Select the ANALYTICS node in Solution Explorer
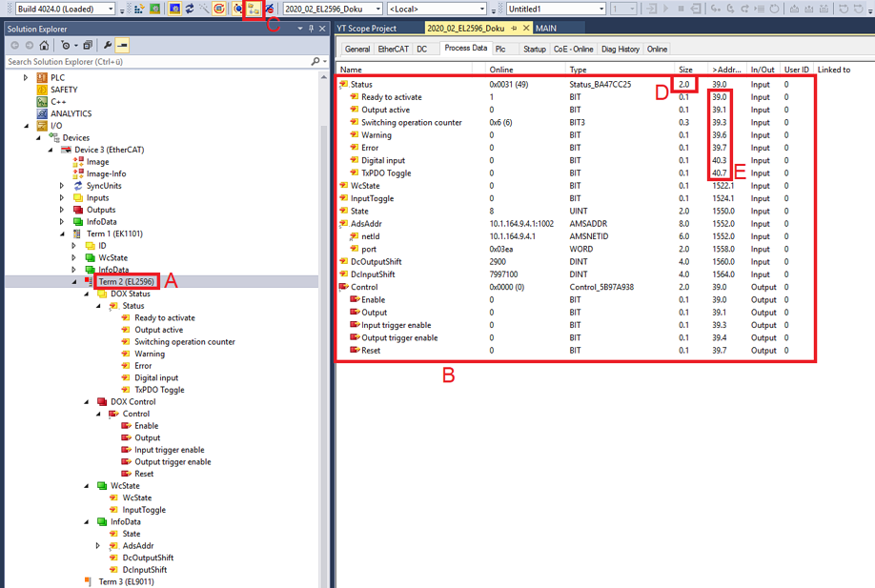Screen dimensions: 875x588 tap(71, 113)
